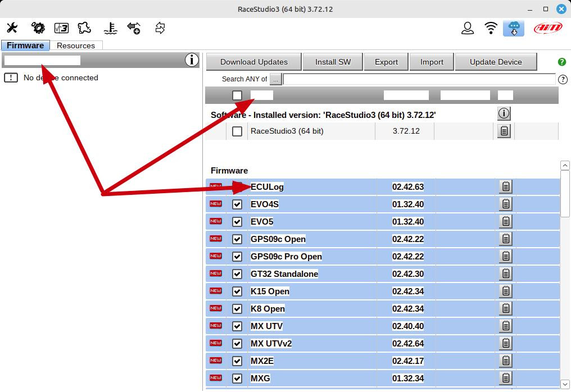Select the ECULog firmware name
Image resolution: width=571 pixels, height=392 pixels.
coord(267,186)
